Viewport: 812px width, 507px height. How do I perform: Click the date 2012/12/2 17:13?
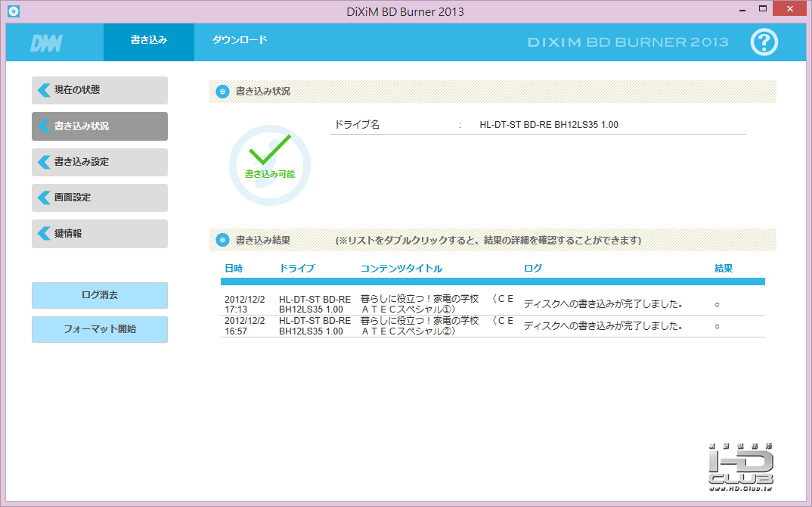point(244,304)
